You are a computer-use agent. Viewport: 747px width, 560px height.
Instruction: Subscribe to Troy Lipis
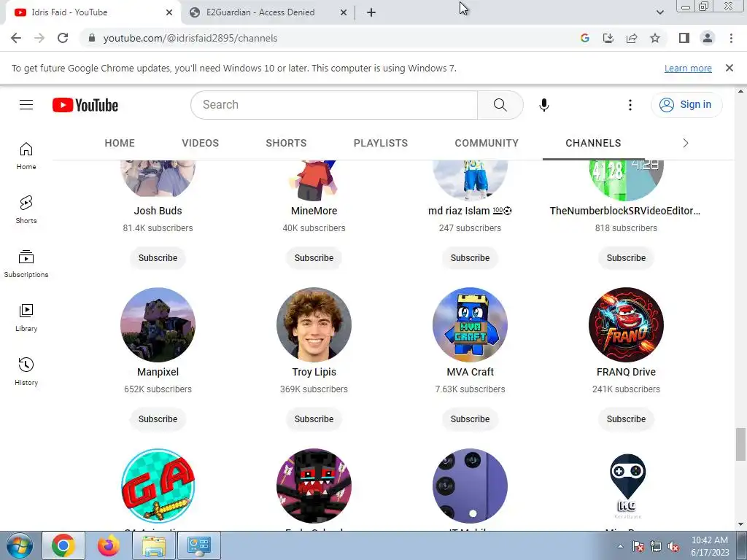pos(314,419)
